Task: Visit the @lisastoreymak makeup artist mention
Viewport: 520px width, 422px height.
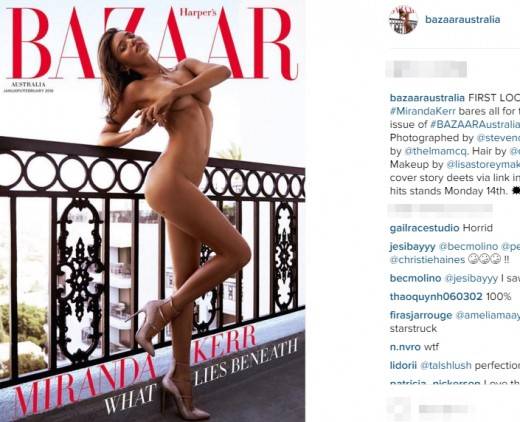Action: coord(483,164)
